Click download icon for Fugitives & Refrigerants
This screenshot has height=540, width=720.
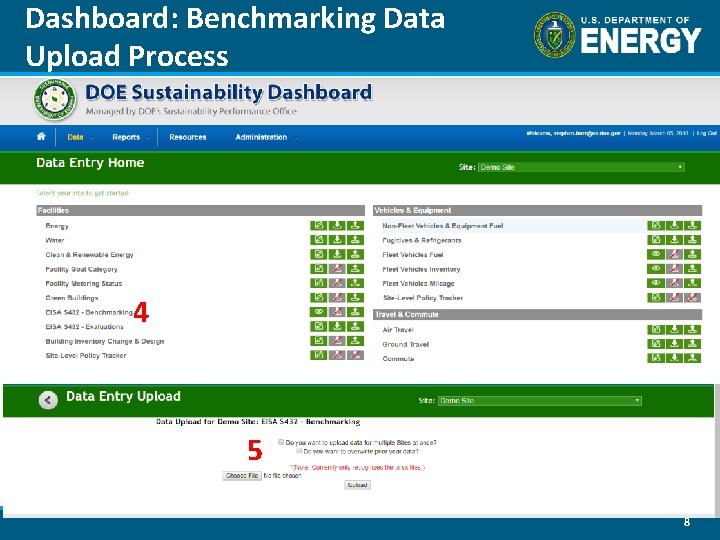point(674,240)
